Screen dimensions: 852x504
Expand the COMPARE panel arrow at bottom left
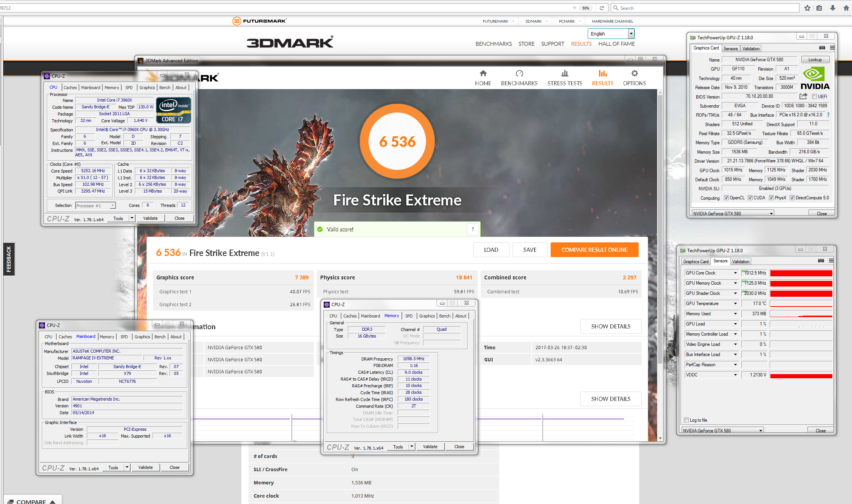[52, 502]
